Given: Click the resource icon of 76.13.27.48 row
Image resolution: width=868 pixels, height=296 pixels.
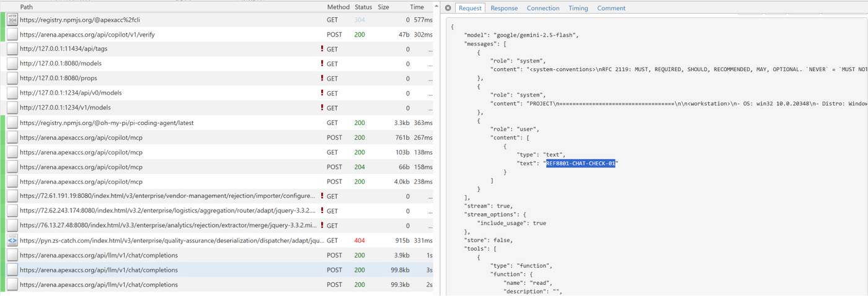Looking at the screenshot, I should 12,225.
